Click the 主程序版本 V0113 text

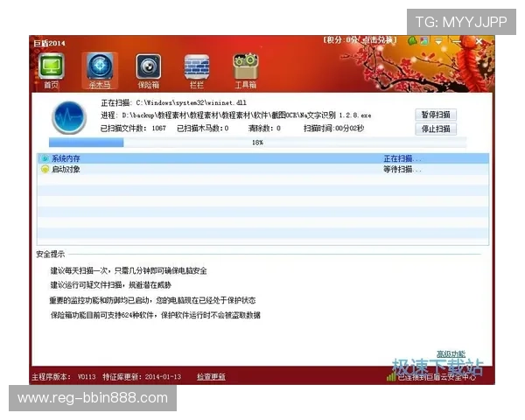pos(64,377)
